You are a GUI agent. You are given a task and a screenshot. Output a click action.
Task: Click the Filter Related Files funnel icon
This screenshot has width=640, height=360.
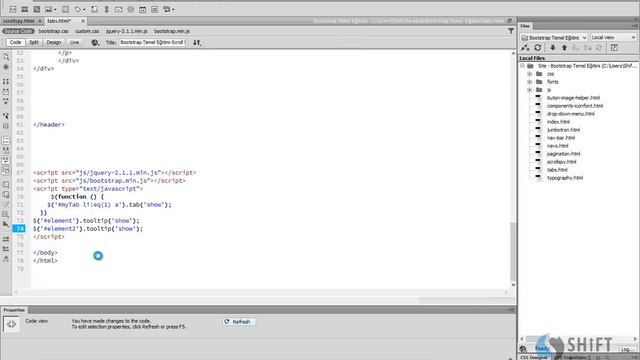511,31
